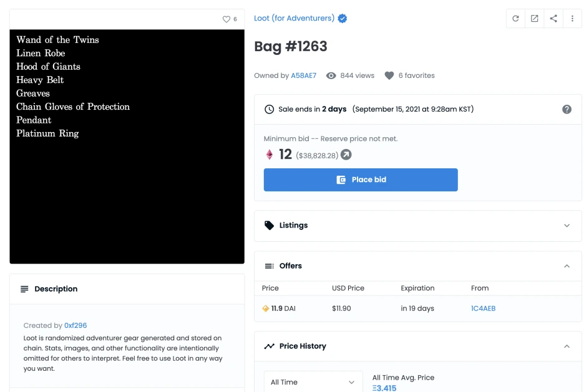584x392 pixels.
Task: Open item in new window icon
Action: 535,19
